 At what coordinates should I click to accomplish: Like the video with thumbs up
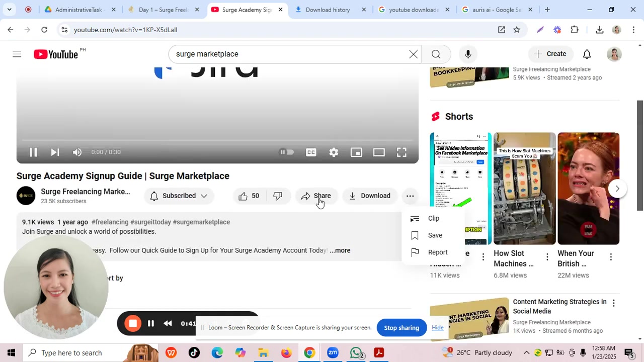[x=250, y=196]
